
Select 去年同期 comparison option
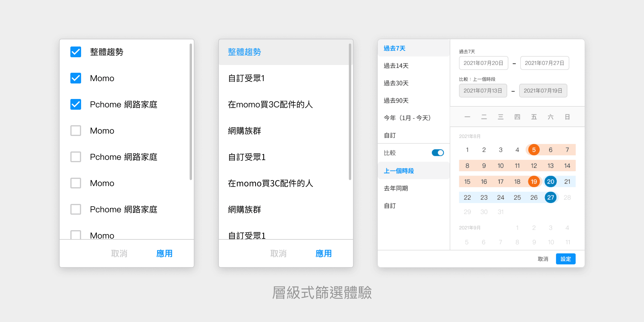396,188
